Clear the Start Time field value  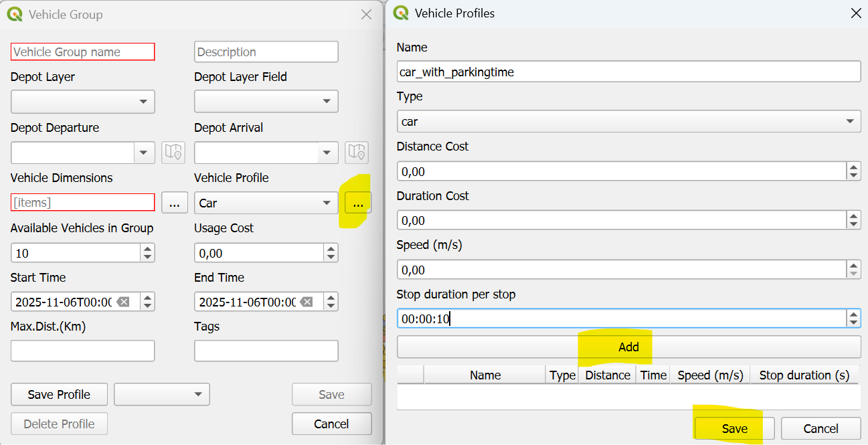[123, 302]
